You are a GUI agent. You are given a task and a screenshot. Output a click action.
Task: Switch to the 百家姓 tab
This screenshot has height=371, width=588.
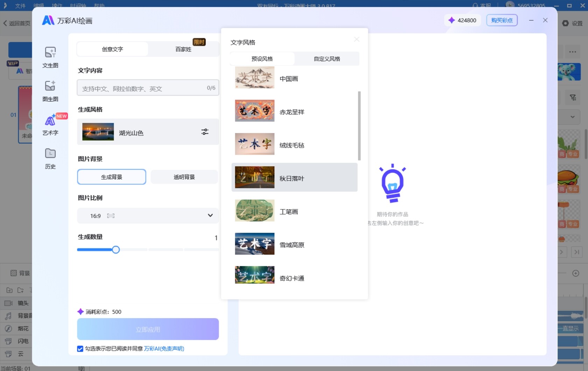[183, 49]
